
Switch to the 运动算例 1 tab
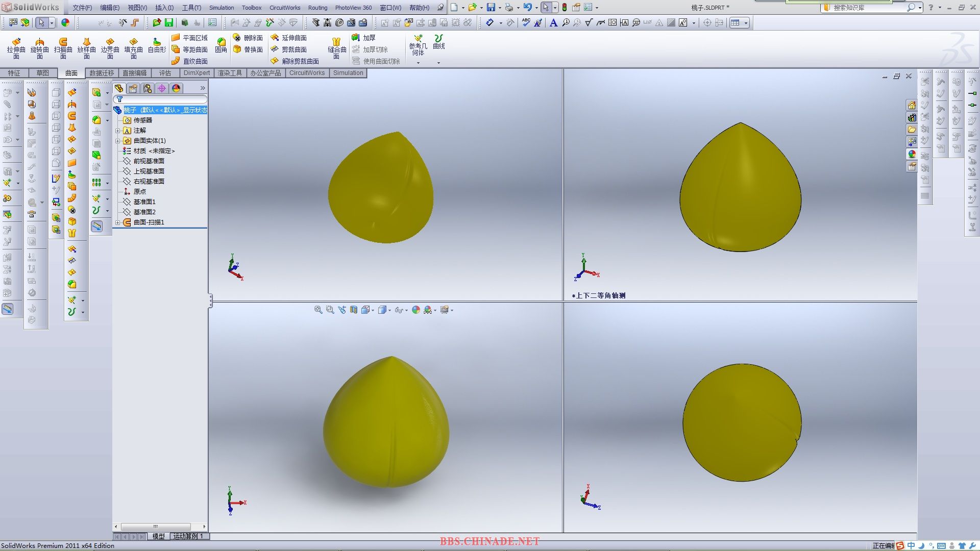188,536
